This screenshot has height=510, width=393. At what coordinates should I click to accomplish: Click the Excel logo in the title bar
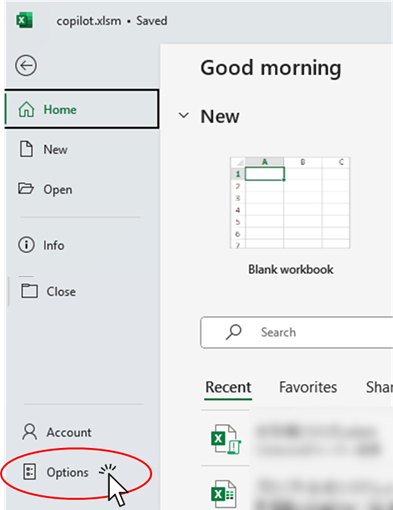tap(24, 20)
